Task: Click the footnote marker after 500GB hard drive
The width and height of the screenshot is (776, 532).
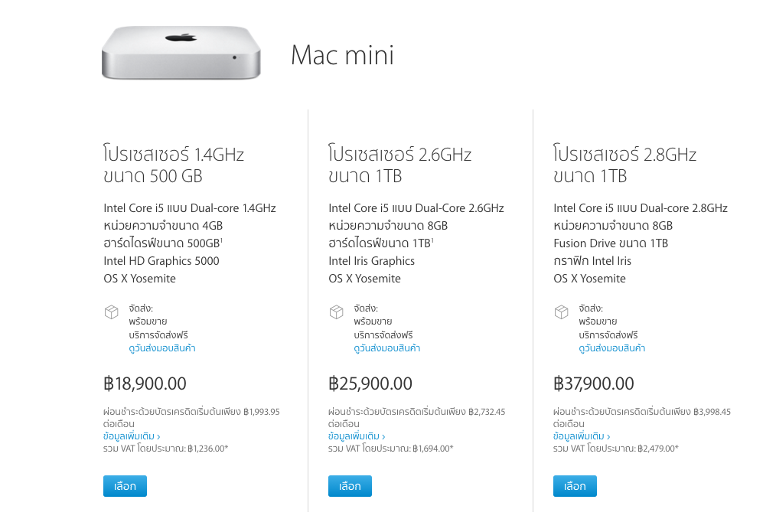Action: pyautogui.click(x=221, y=240)
